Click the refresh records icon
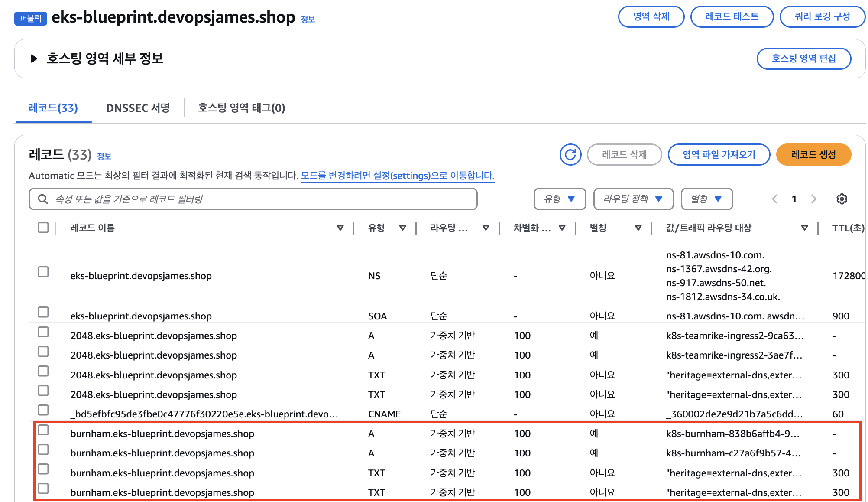The image size is (868, 502). (x=570, y=155)
